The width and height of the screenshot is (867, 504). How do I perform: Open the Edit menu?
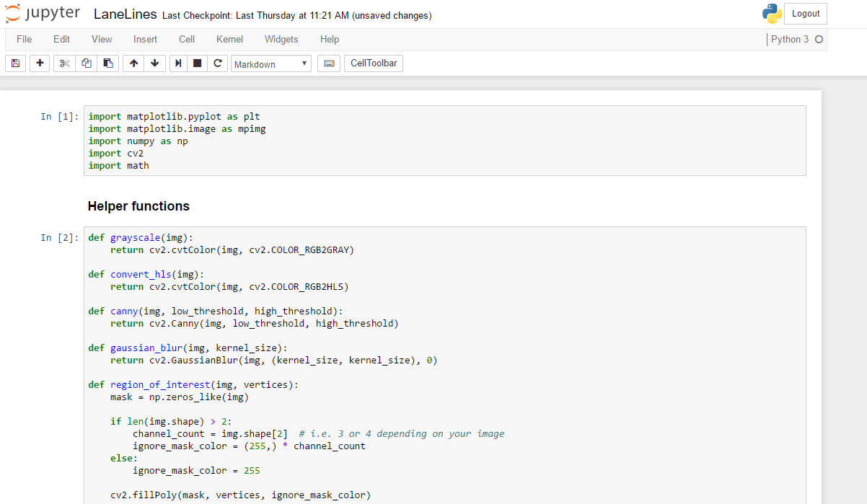click(x=61, y=39)
